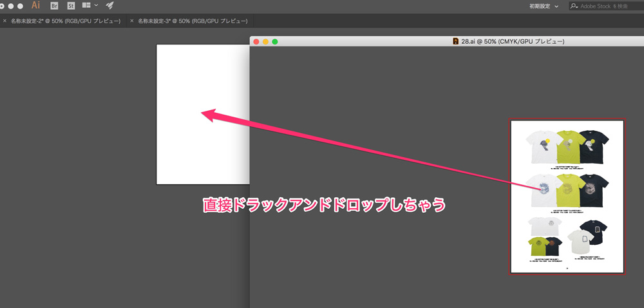Viewport: 644px width, 308px height.
Task: Click the 28.ai document icon in title bar
Action: [x=456, y=41]
